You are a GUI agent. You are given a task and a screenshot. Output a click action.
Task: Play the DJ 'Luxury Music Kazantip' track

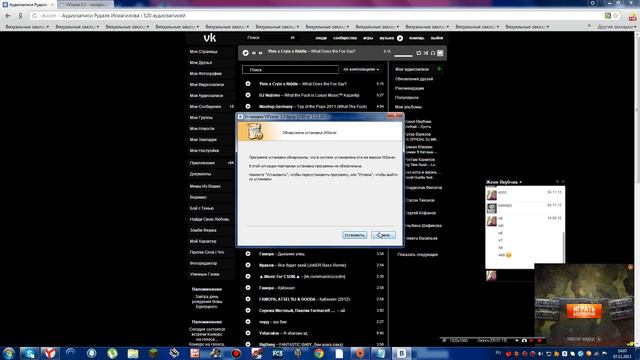pos(248,95)
